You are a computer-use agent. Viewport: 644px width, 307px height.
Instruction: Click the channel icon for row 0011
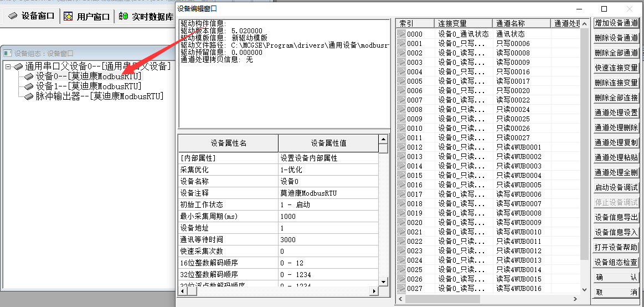401,137
